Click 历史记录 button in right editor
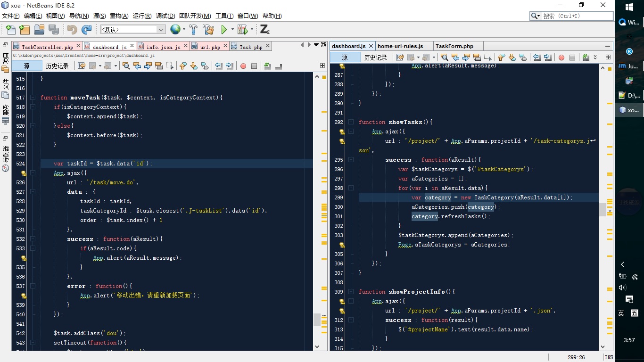Viewport: 644px width, 362px height. point(376,58)
